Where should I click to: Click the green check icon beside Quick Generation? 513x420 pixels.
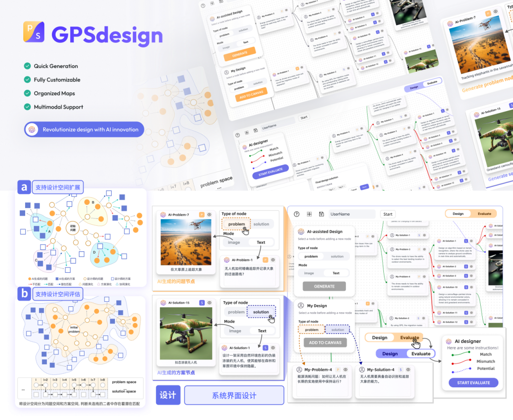[x=28, y=66]
